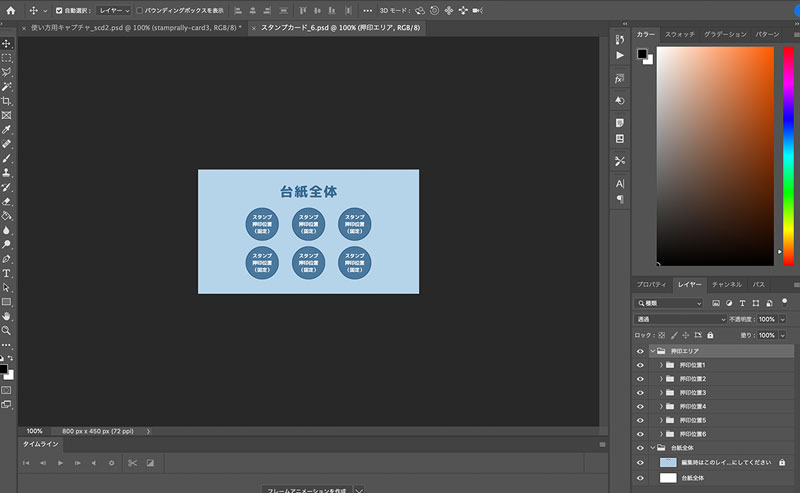
Task: Open the blend mode 通過 dropdown
Action: click(x=680, y=319)
